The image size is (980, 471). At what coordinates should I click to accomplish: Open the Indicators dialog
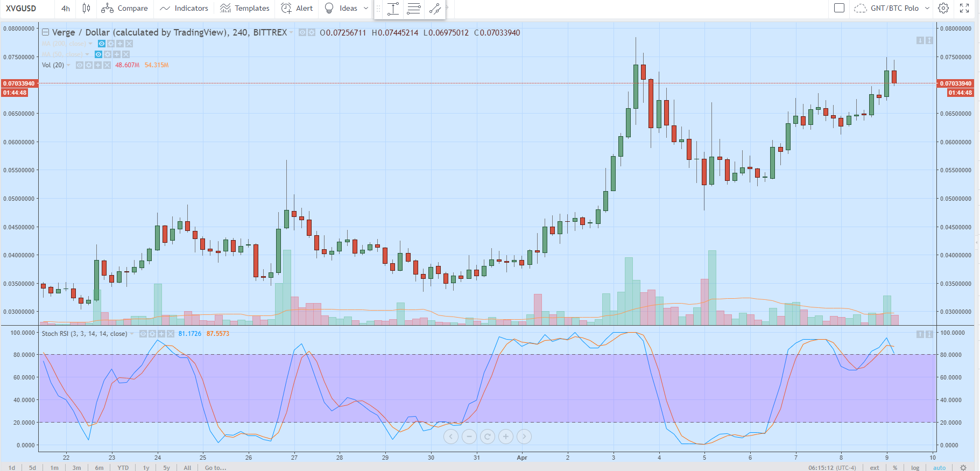184,8
